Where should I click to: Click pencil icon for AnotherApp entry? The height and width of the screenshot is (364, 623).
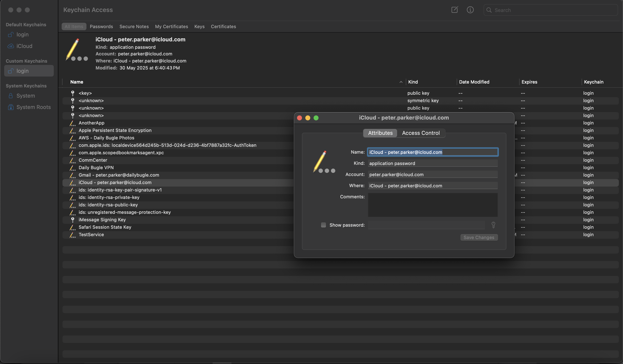pos(72,123)
